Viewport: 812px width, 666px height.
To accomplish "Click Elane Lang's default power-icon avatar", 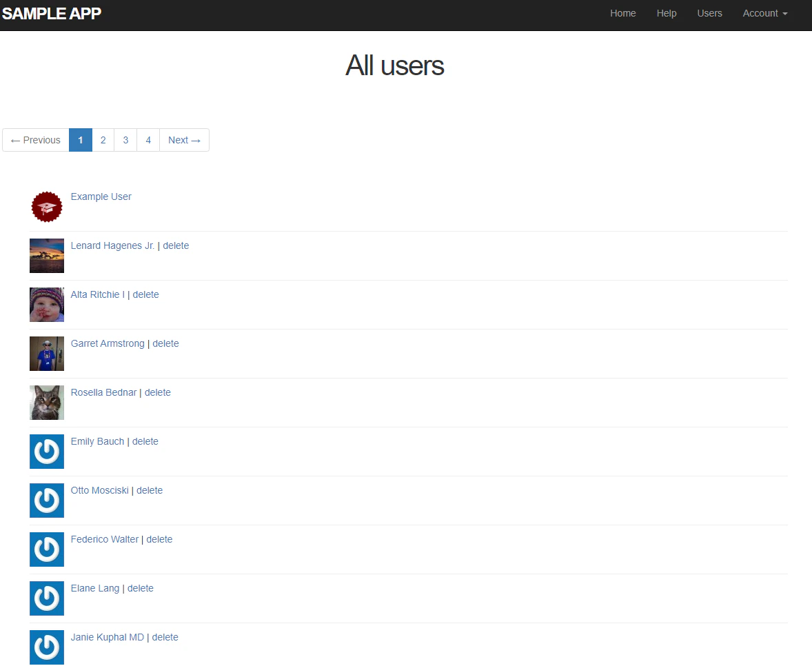I will 47,598.
